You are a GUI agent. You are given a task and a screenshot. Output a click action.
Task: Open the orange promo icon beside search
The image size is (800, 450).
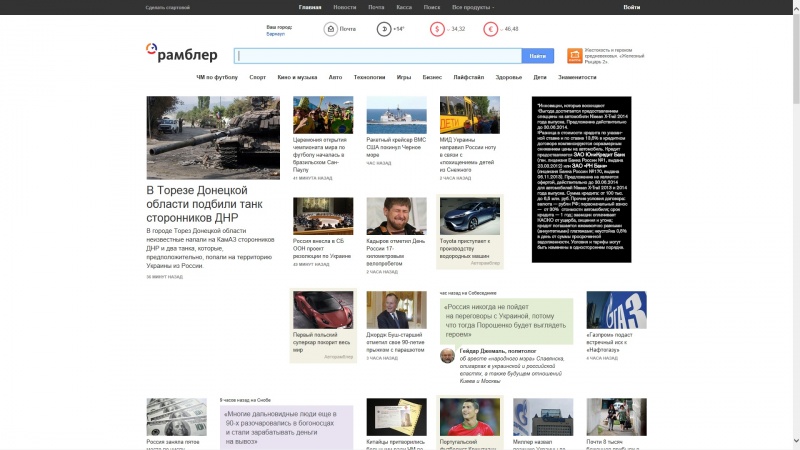[575, 56]
